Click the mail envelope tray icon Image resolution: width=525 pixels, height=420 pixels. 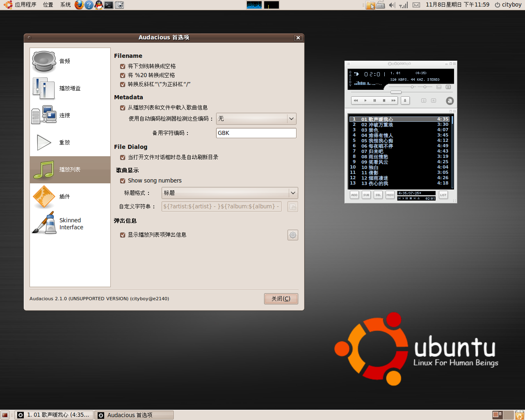coord(416,5)
